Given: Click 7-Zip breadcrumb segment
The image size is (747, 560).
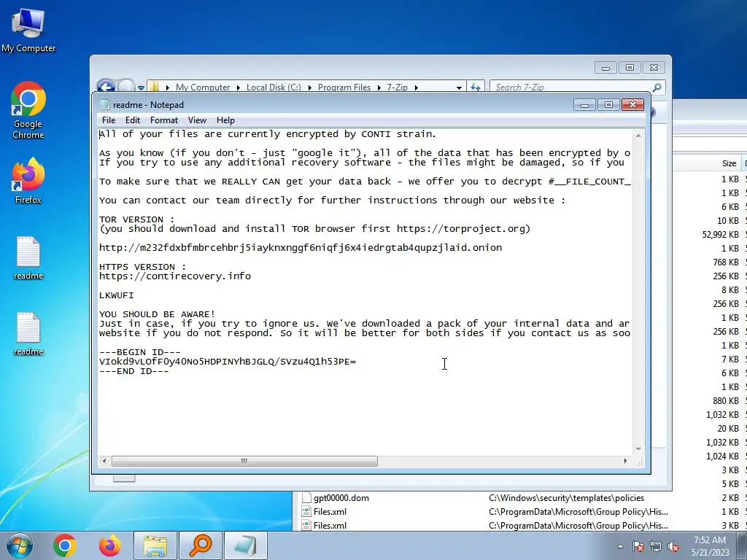Looking at the screenshot, I should click(397, 87).
